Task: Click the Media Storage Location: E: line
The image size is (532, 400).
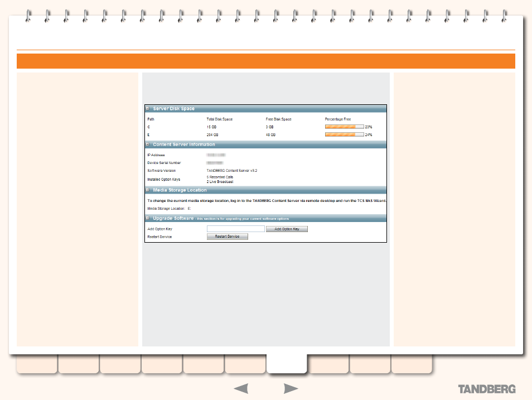Action: coord(169,209)
